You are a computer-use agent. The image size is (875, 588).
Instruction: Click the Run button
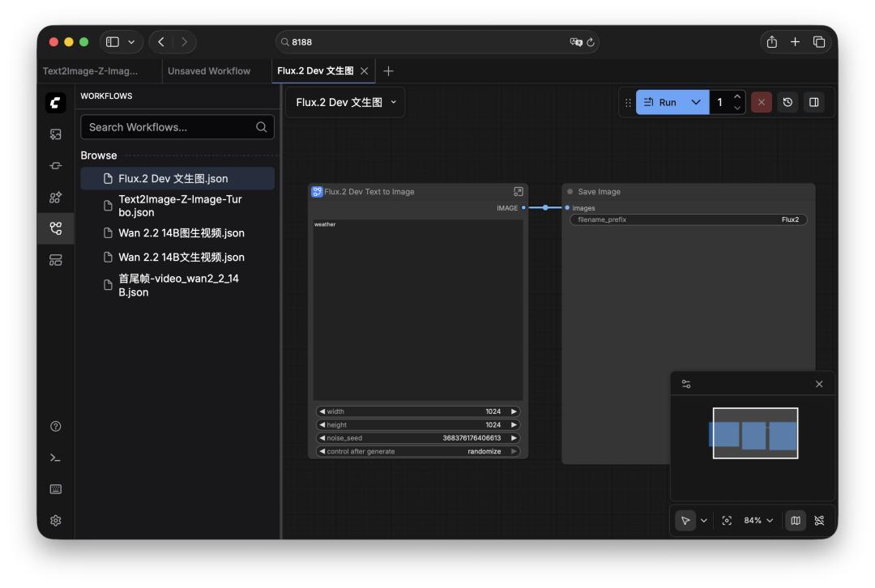(x=661, y=102)
